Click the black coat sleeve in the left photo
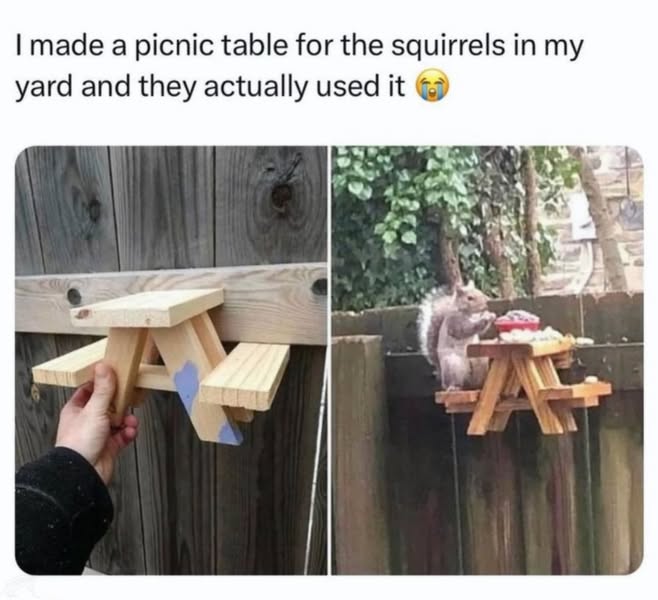 click(x=63, y=510)
